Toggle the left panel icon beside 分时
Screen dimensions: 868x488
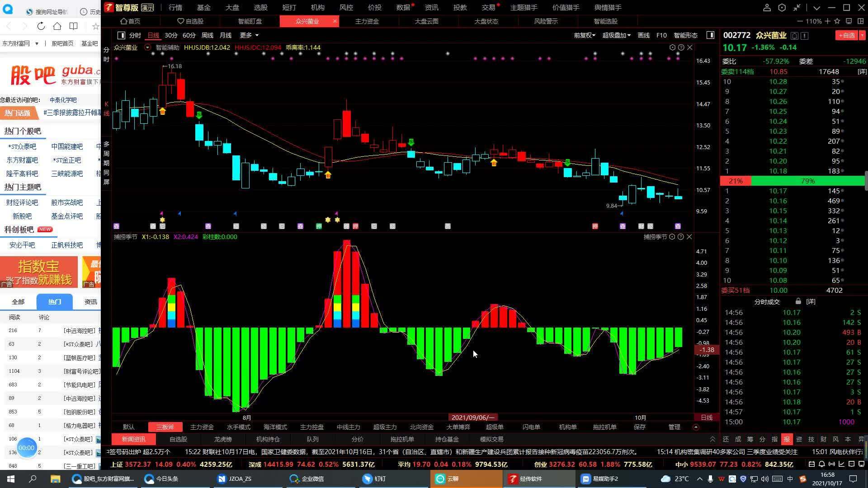pos(121,35)
